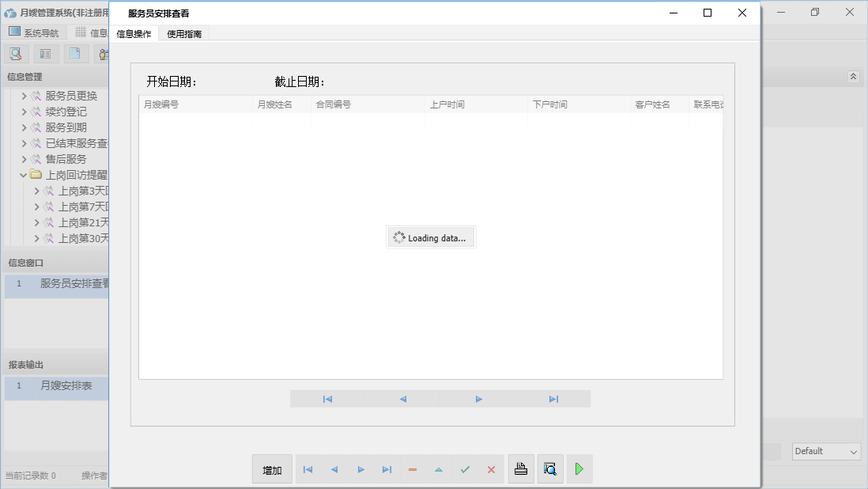
Task: Open the report list toolbar icon
Action: 45,53
